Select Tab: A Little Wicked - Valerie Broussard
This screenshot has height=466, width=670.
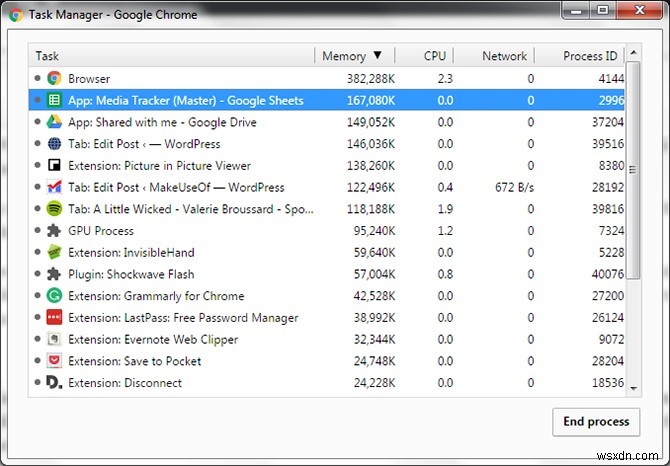[x=326, y=209]
